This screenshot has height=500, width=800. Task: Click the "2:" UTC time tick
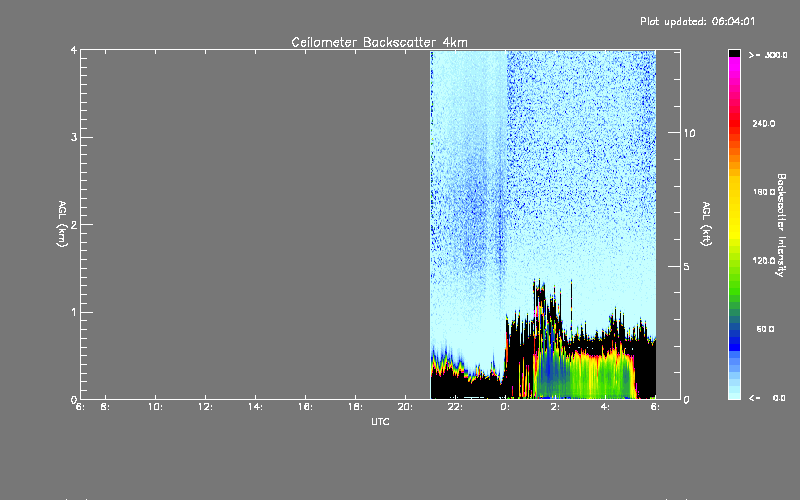pyautogui.click(x=555, y=407)
